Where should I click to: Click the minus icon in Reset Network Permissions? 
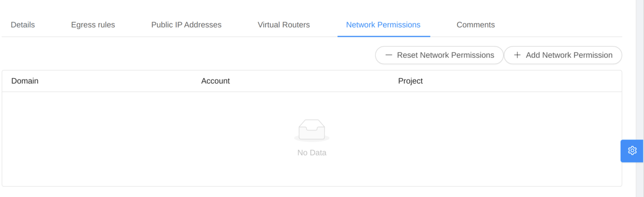pos(389,55)
